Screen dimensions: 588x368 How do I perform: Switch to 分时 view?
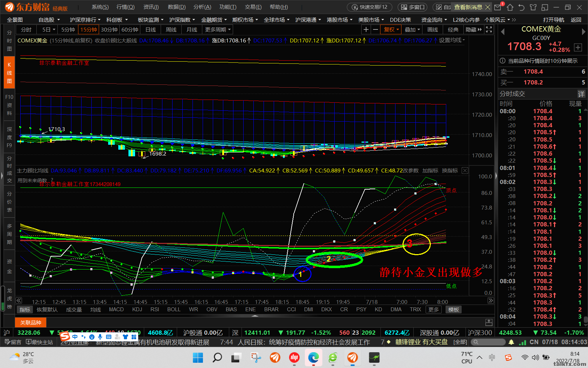pyautogui.click(x=26, y=30)
